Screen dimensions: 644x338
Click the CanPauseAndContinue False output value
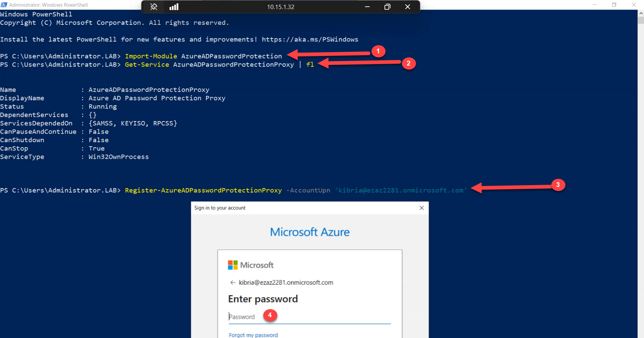[99, 131]
